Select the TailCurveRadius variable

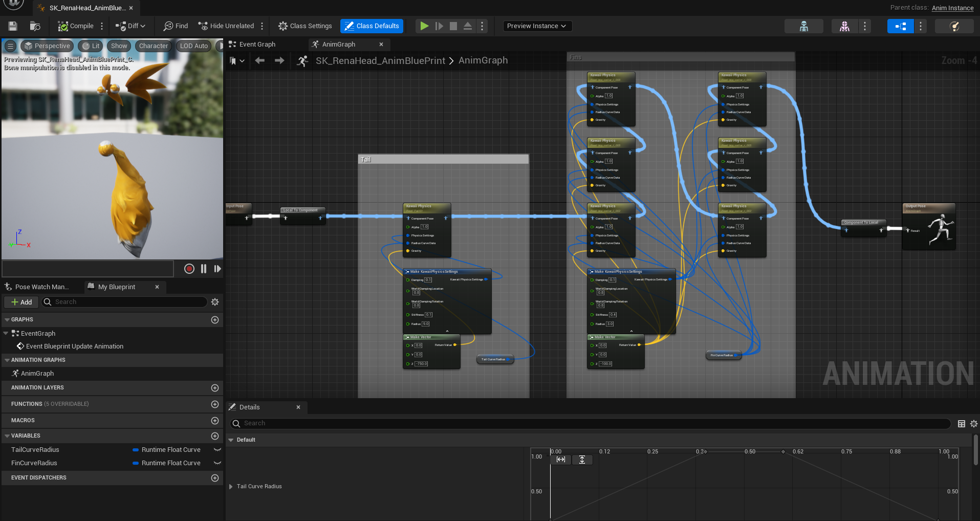tap(35, 450)
